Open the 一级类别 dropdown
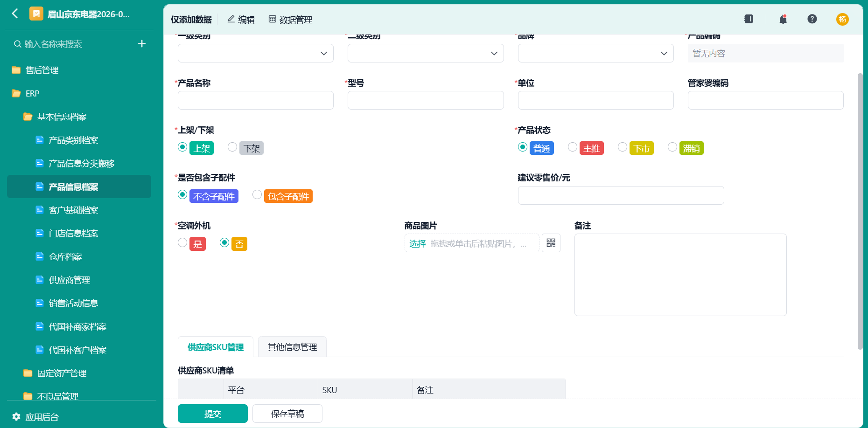 256,53
